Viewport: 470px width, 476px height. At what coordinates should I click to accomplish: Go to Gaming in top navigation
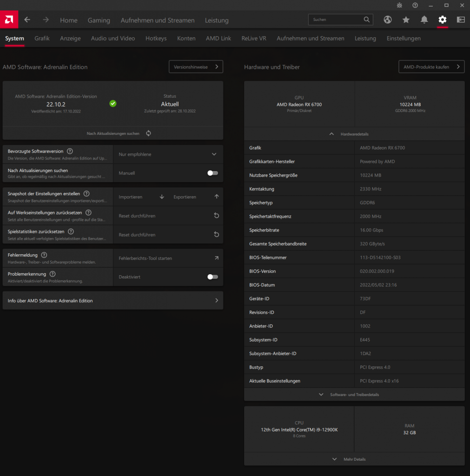[x=99, y=20]
